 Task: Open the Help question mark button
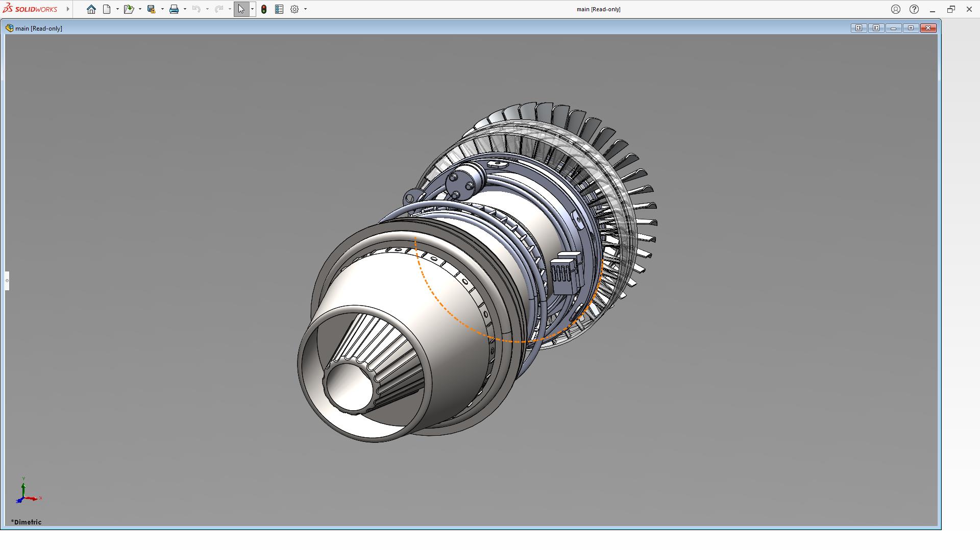pos(914,9)
